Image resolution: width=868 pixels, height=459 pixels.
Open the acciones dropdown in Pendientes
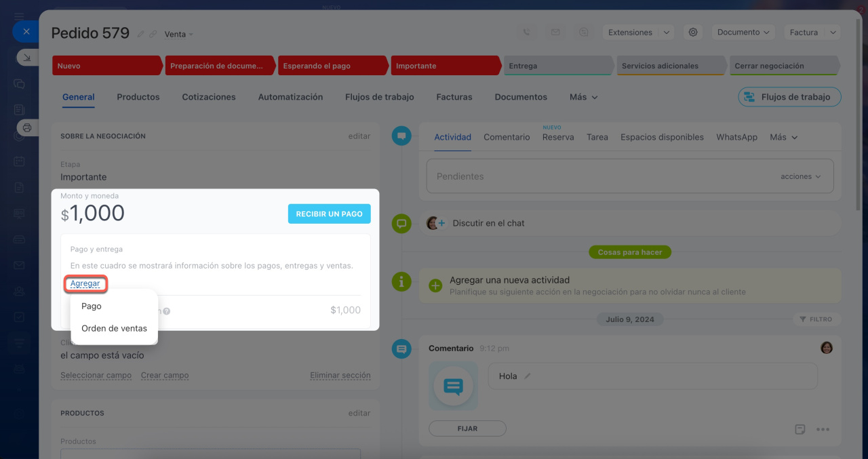tap(800, 176)
